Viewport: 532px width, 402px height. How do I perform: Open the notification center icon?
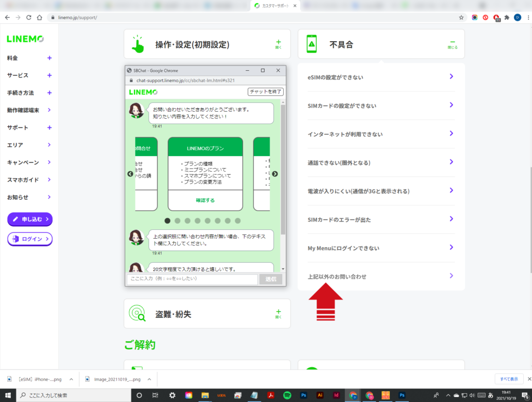tap(525, 395)
